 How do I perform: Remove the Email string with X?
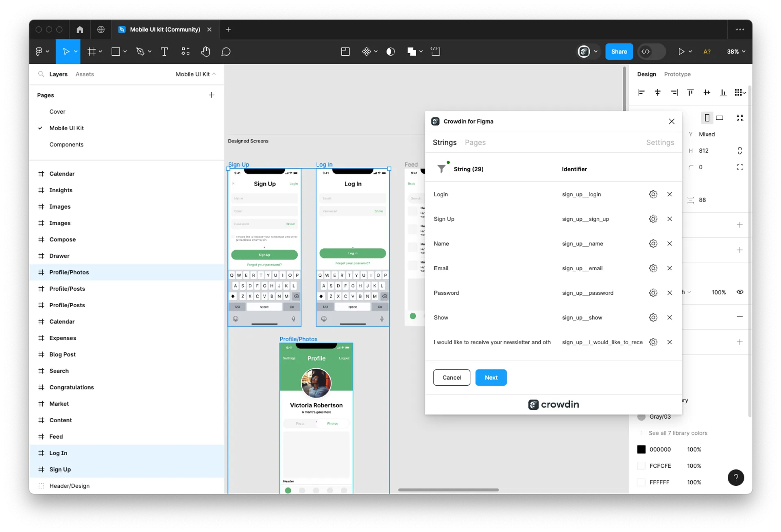tap(670, 268)
